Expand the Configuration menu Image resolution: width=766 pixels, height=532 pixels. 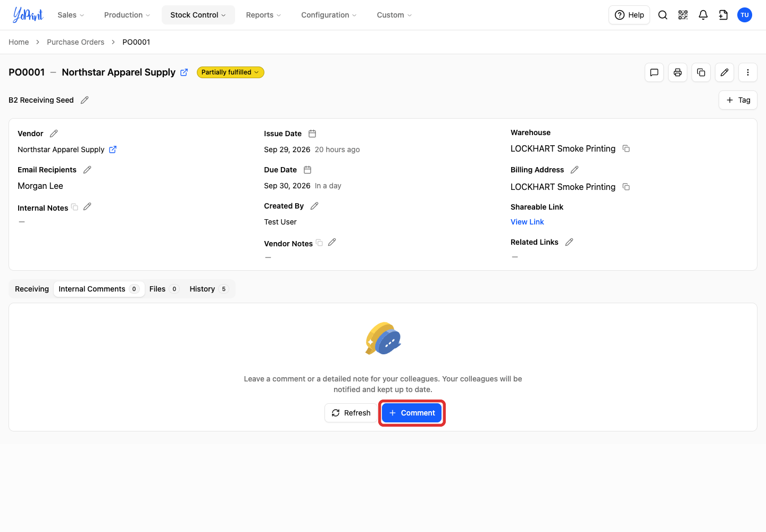click(329, 15)
